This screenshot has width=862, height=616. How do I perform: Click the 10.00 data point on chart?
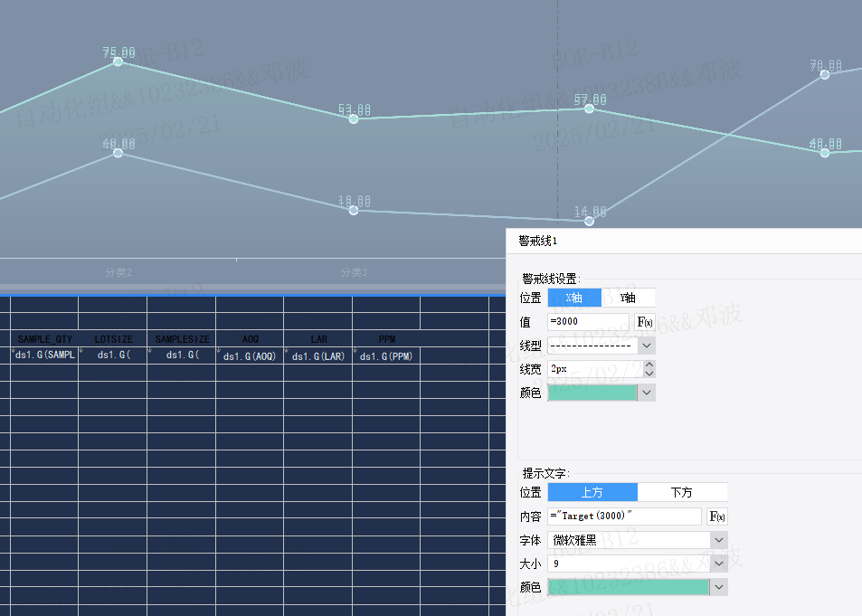(x=354, y=210)
